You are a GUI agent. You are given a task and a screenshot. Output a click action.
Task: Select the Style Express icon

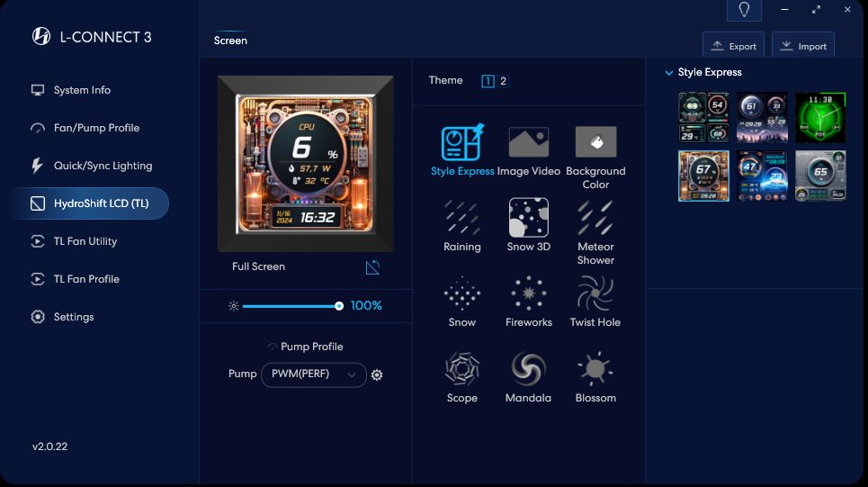coord(461,142)
